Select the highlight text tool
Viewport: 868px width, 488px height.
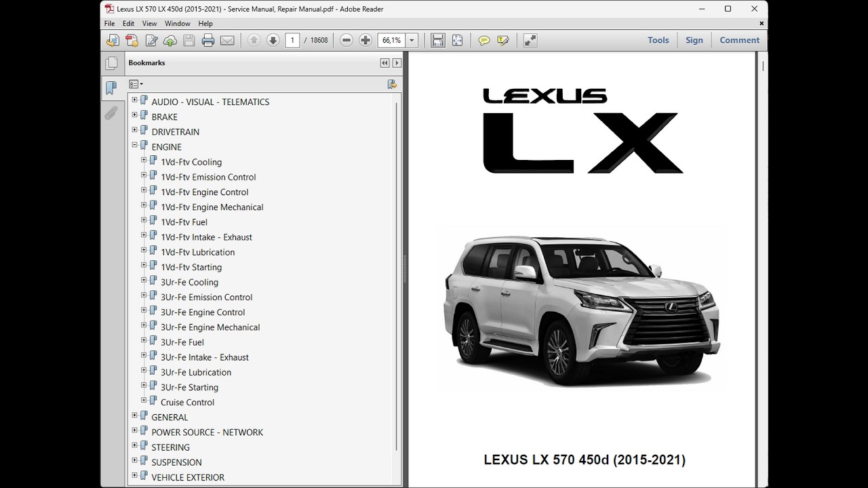coord(503,41)
